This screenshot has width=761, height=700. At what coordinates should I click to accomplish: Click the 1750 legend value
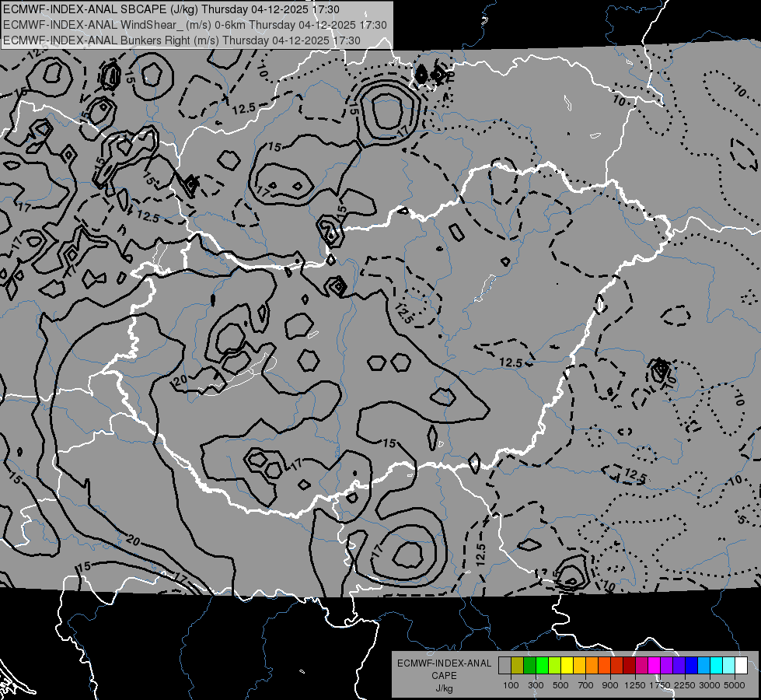coord(660,685)
